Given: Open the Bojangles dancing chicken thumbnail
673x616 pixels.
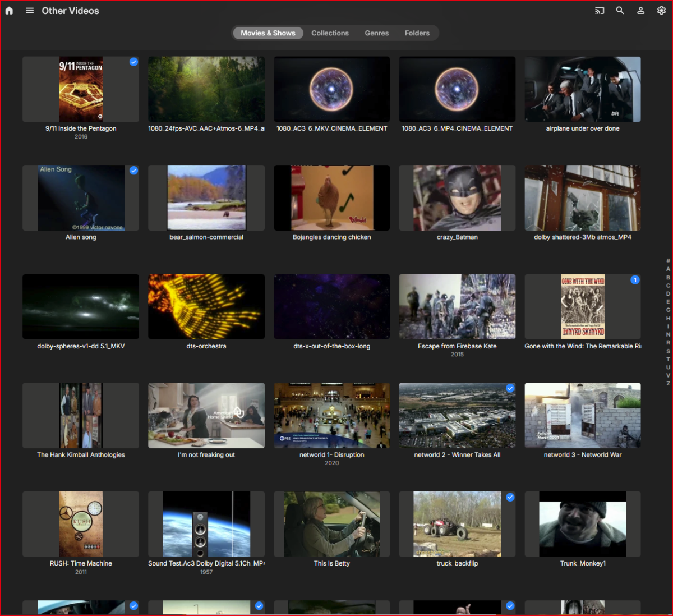Looking at the screenshot, I should pos(332,197).
